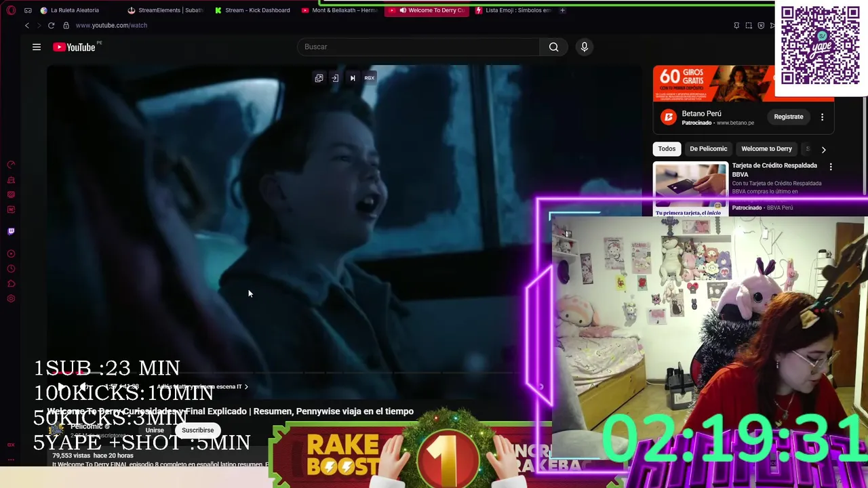The width and height of the screenshot is (868, 488).
Task: Go forward with the browser forward arrow
Action: point(39,25)
